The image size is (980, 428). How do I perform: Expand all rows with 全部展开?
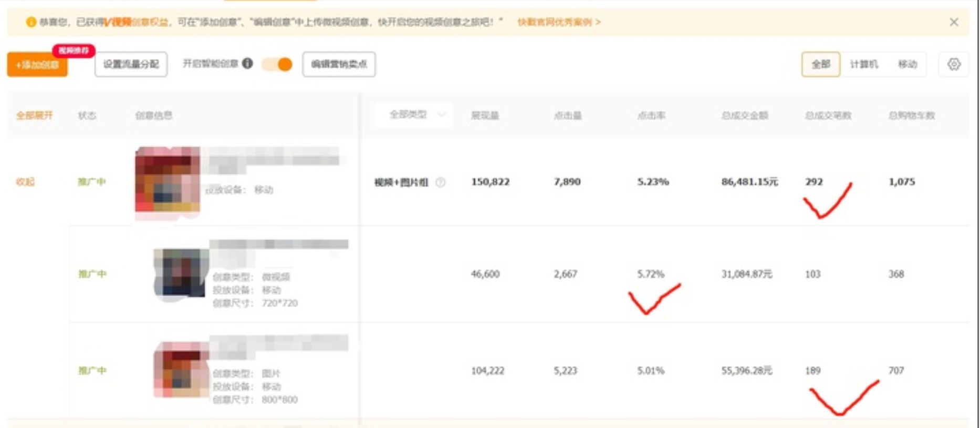(35, 115)
